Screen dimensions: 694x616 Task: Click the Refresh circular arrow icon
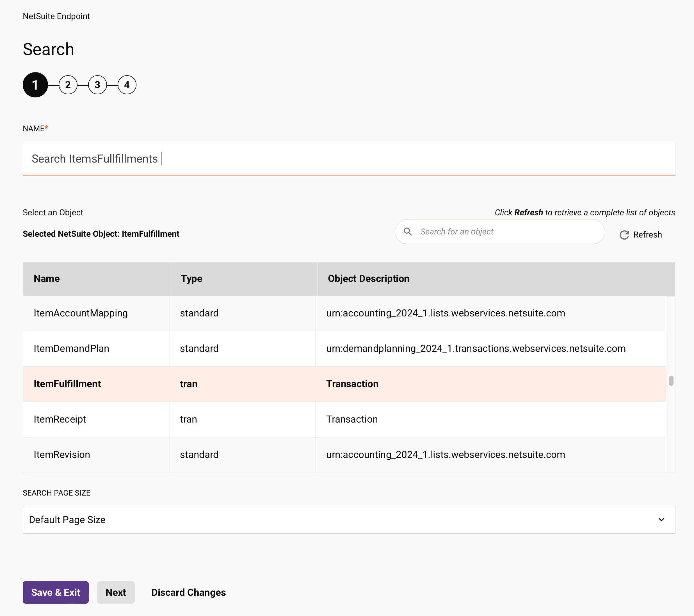click(624, 235)
